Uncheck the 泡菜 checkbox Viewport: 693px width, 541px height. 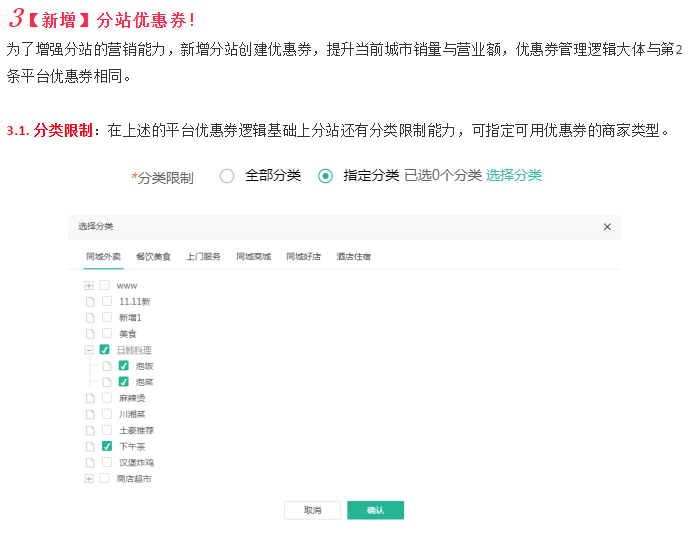pos(124,382)
